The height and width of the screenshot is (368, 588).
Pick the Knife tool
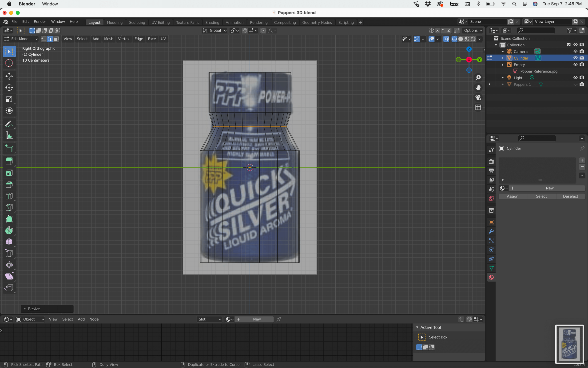click(9, 208)
